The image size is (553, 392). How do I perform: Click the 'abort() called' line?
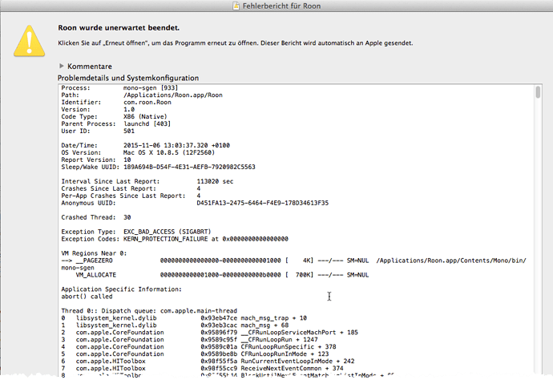coord(87,297)
